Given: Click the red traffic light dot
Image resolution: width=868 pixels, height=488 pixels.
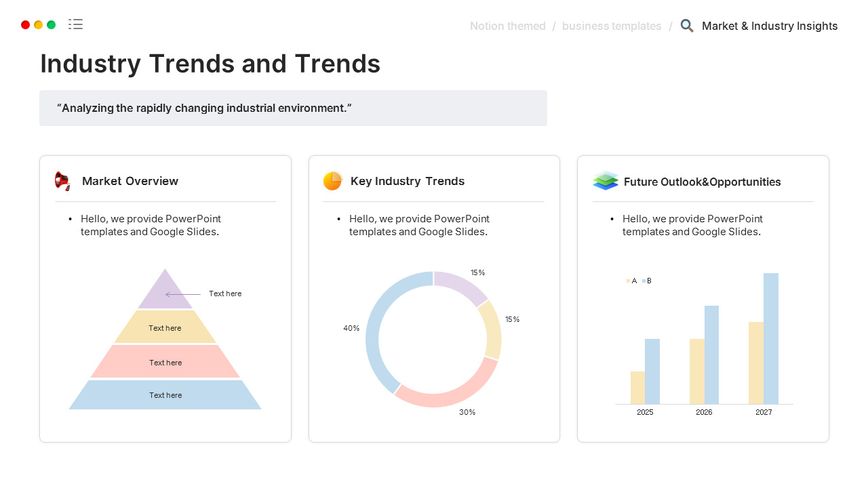Looking at the screenshot, I should pos(25,24).
